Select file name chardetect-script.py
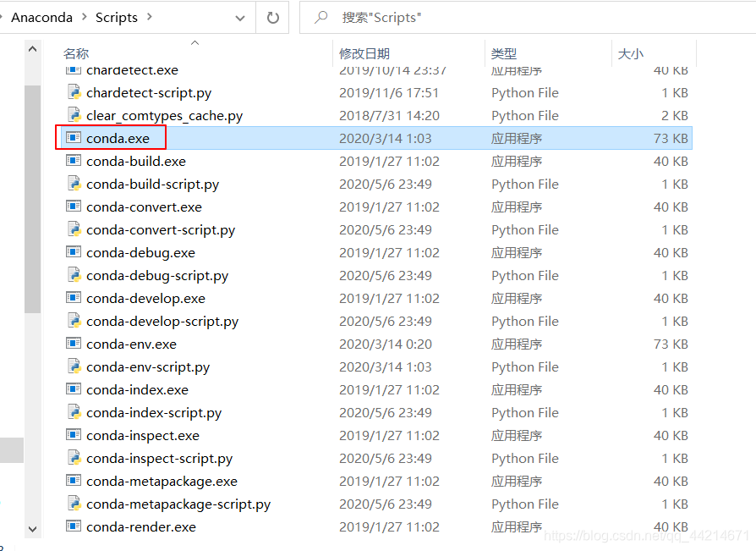The width and height of the screenshot is (756, 551). pyautogui.click(x=149, y=92)
